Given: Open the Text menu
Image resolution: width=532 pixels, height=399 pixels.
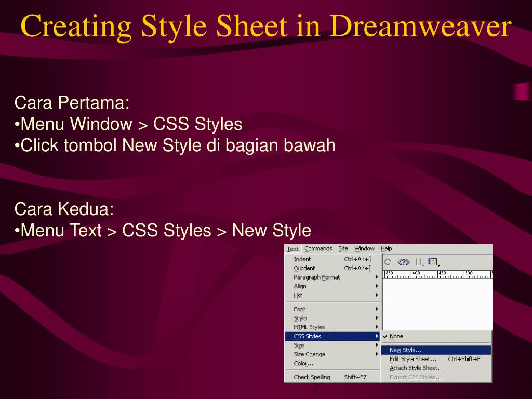Looking at the screenshot, I should [x=293, y=249].
